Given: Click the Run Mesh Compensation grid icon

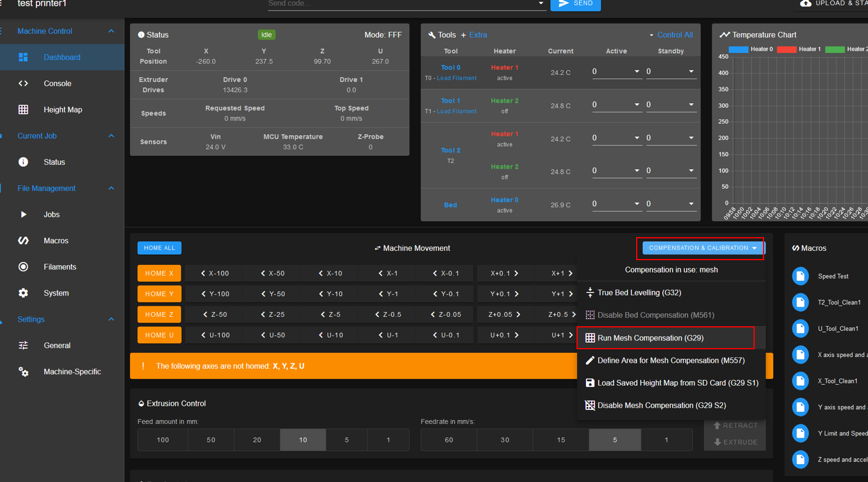Looking at the screenshot, I should tap(589, 338).
